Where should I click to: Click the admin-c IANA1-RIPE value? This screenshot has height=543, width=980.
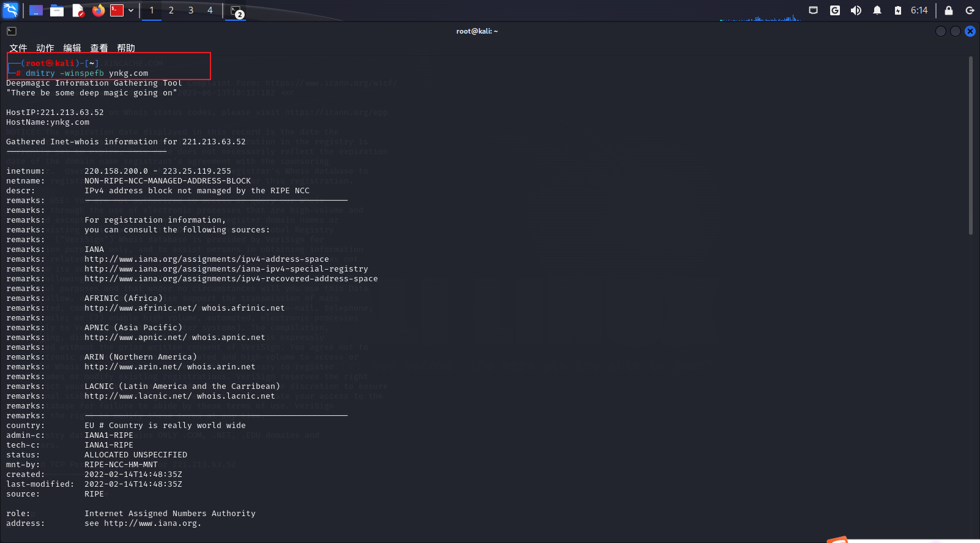[x=109, y=435]
